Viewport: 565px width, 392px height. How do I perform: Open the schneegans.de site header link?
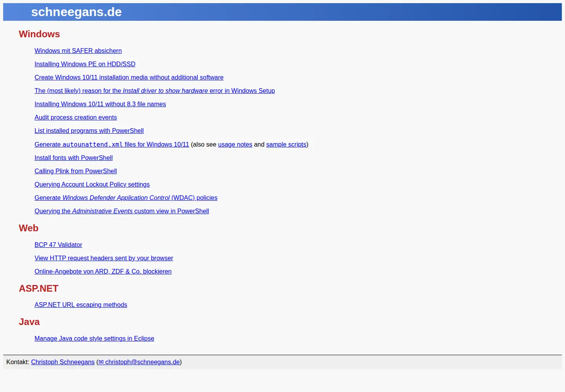77,12
